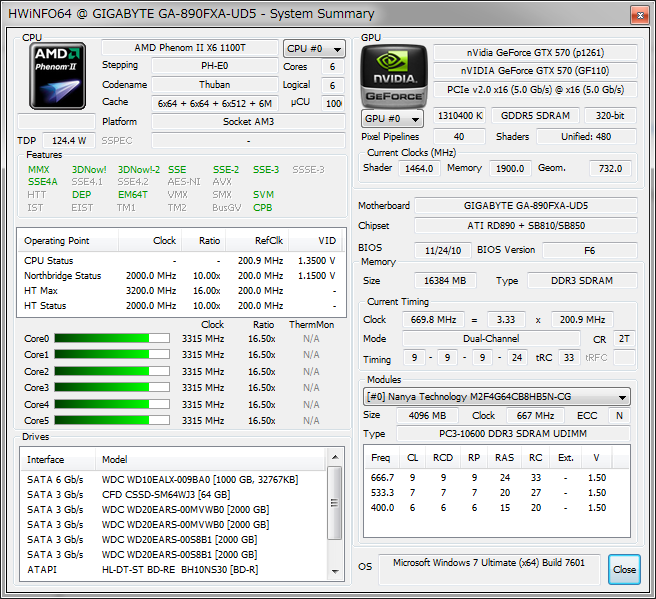Click the PCIe v2.0 x16 field
This screenshot has height=599, width=656.
[x=535, y=90]
